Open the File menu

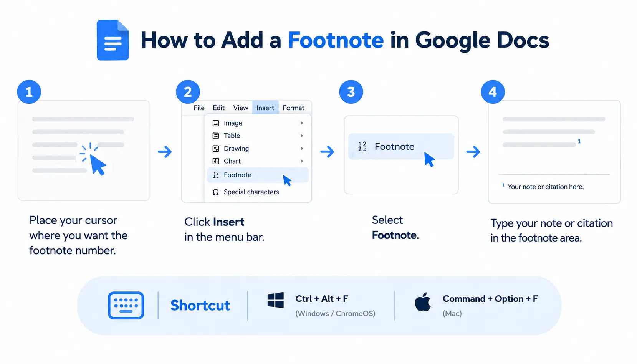(x=199, y=108)
